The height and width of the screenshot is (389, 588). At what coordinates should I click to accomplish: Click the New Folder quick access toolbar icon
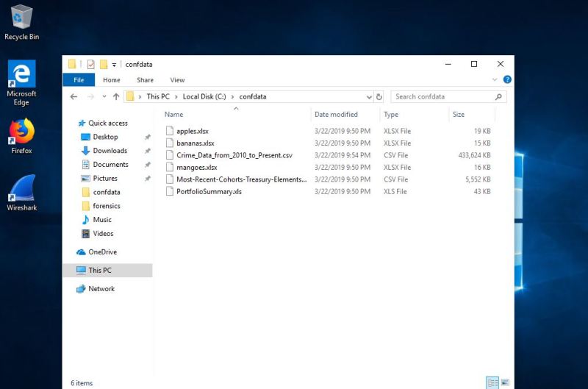[104, 64]
